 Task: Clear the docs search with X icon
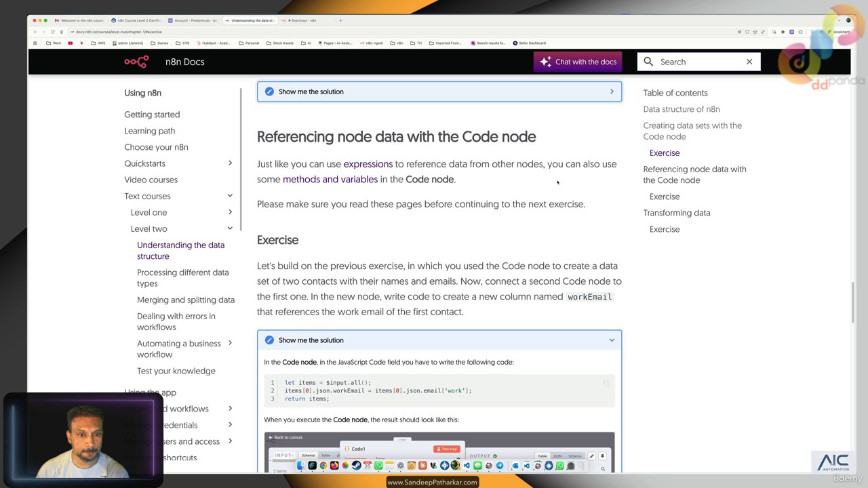pyautogui.click(x=749, y=62)
